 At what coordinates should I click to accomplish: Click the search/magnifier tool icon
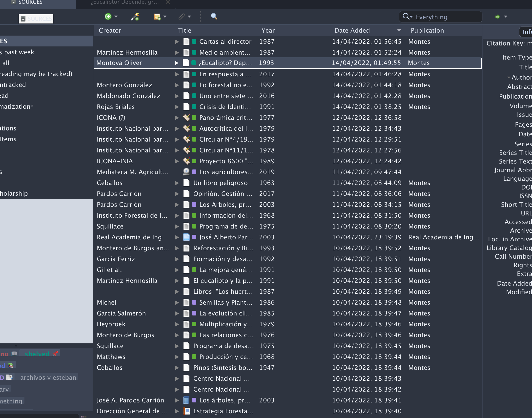[x=215, y=16]
